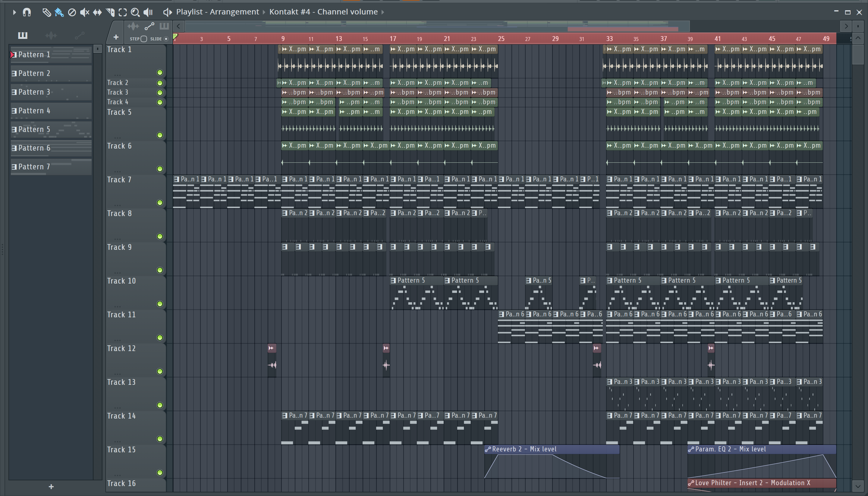This screenshot has width=868, height=496.
Task: Open the Kontakt #4 - Channel volume breadcrumb
Action: [323, 12]
